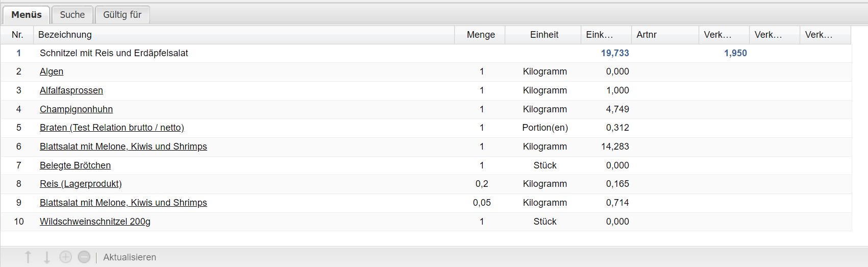Click the remove entry minus icon

[x=84, y=257]
